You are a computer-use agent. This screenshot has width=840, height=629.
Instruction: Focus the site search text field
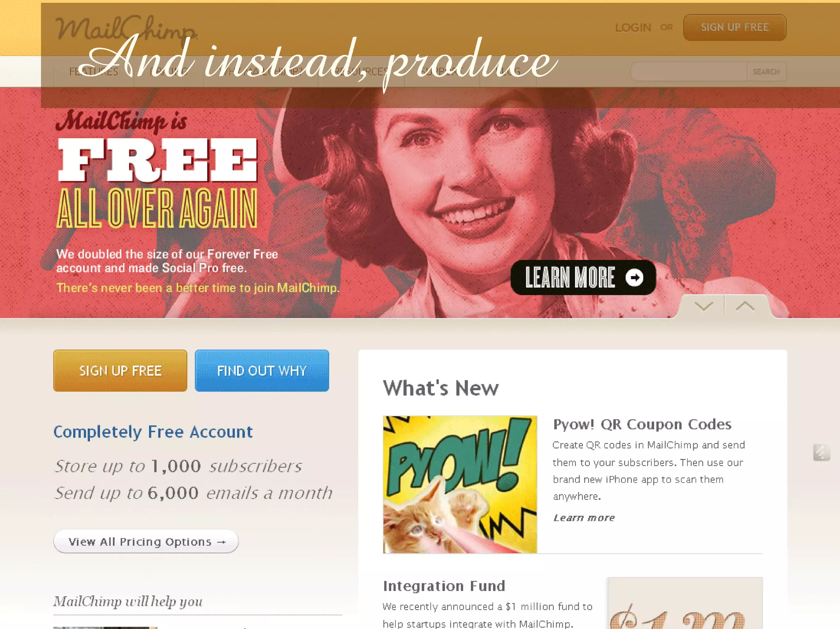[x=689, y=72]
